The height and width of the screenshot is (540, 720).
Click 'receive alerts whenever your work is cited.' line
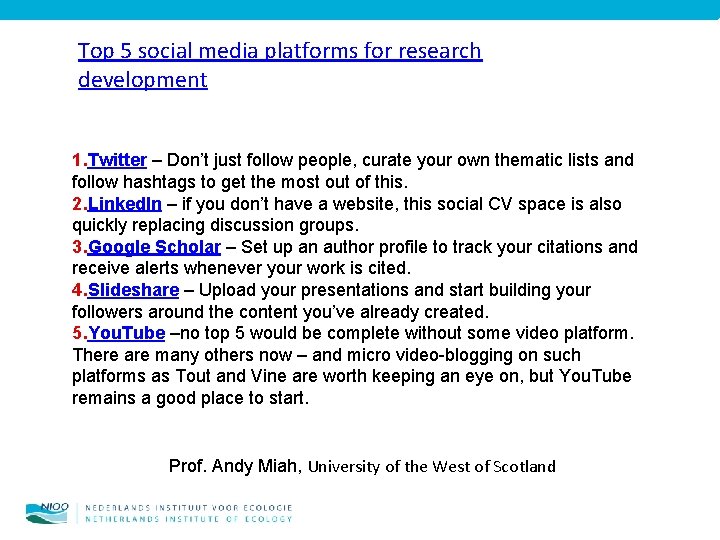241,268
